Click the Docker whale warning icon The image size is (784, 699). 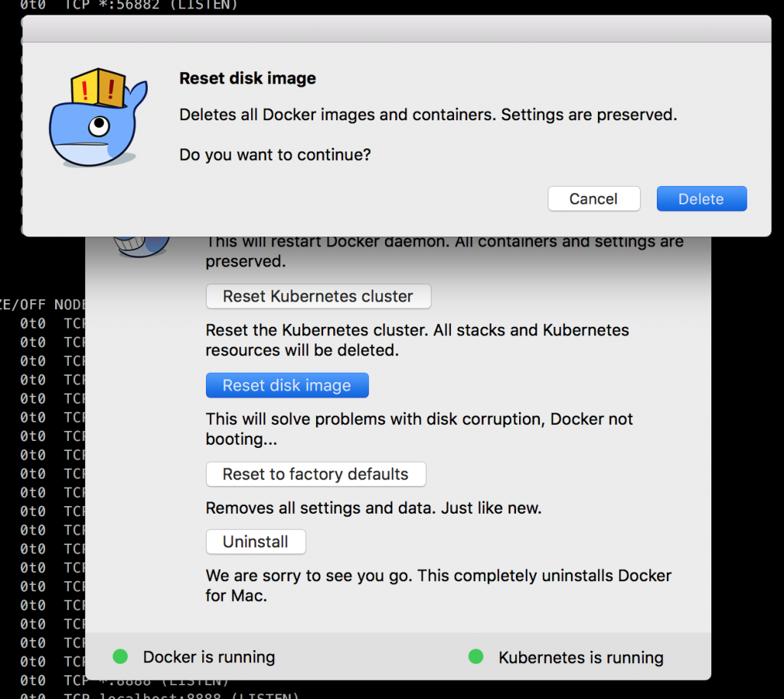click(x=98, y=117)
